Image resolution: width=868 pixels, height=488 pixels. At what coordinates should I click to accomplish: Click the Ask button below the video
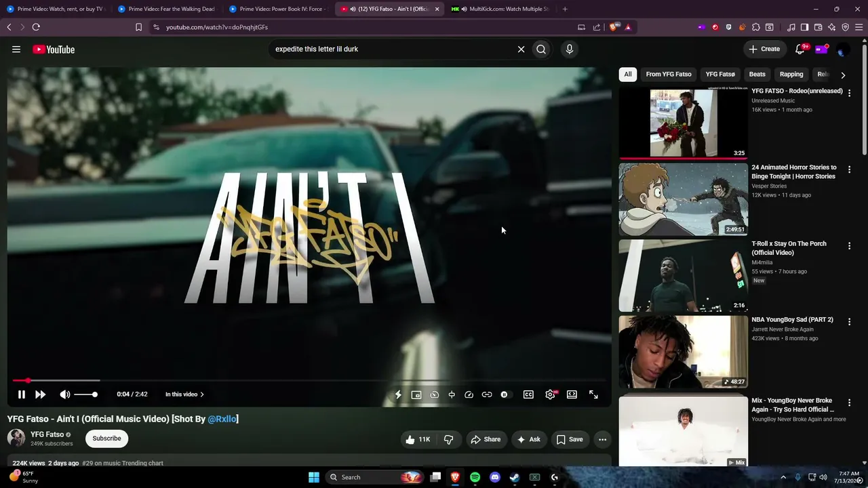pos(529,439)
